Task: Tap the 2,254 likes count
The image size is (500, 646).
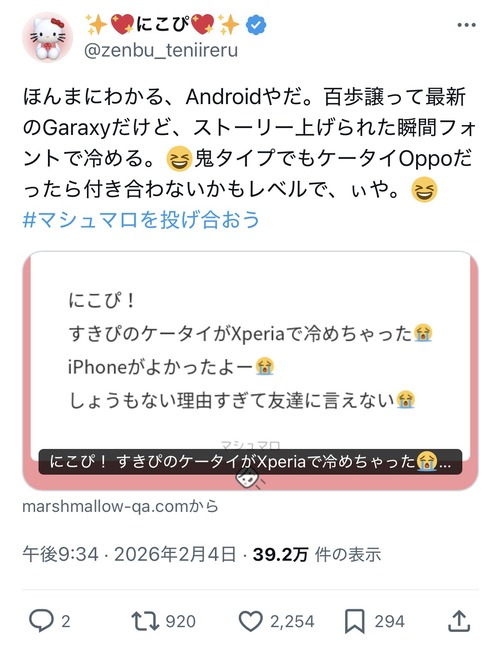Action: point(292,621)
